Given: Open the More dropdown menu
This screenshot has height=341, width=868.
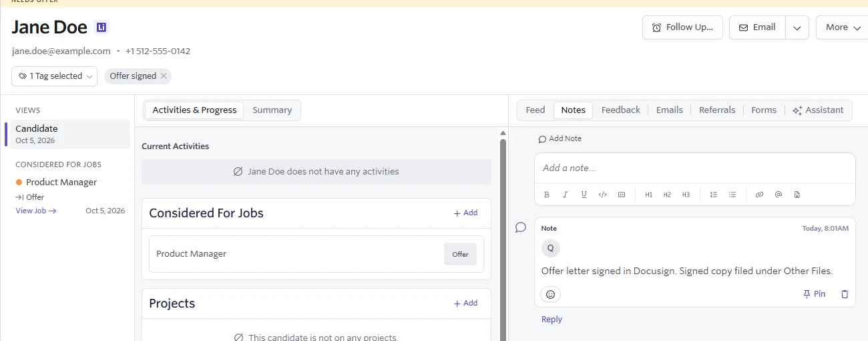Looking at the screenshot, I should pos(842,27).
